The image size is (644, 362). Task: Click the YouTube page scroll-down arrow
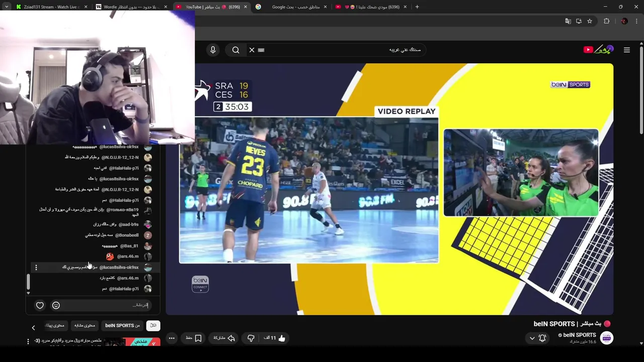coord(641,343)
